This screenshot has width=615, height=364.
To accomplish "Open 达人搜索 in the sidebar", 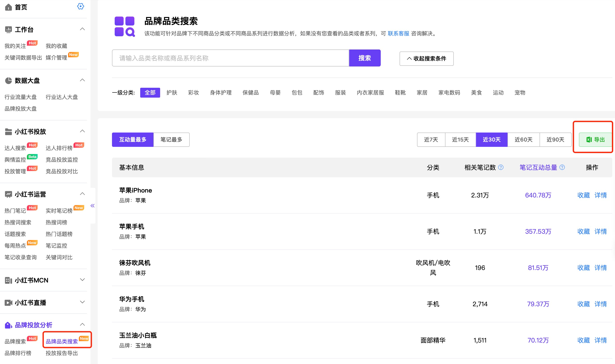I will coord(15,148).
